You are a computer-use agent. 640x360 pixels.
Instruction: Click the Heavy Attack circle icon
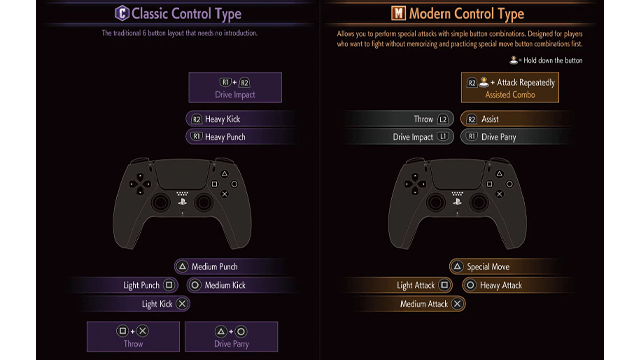pos(470,285)
